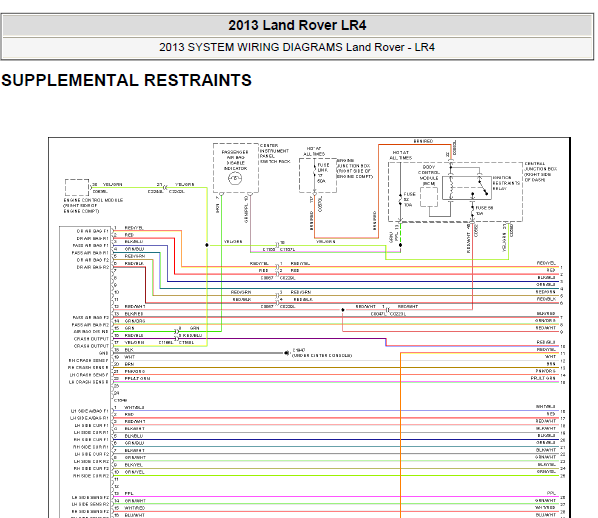Click "(UNDER CENTER CONSOLE)" ground location text
The width and height of the screenshot is (598, 518).
322,356
